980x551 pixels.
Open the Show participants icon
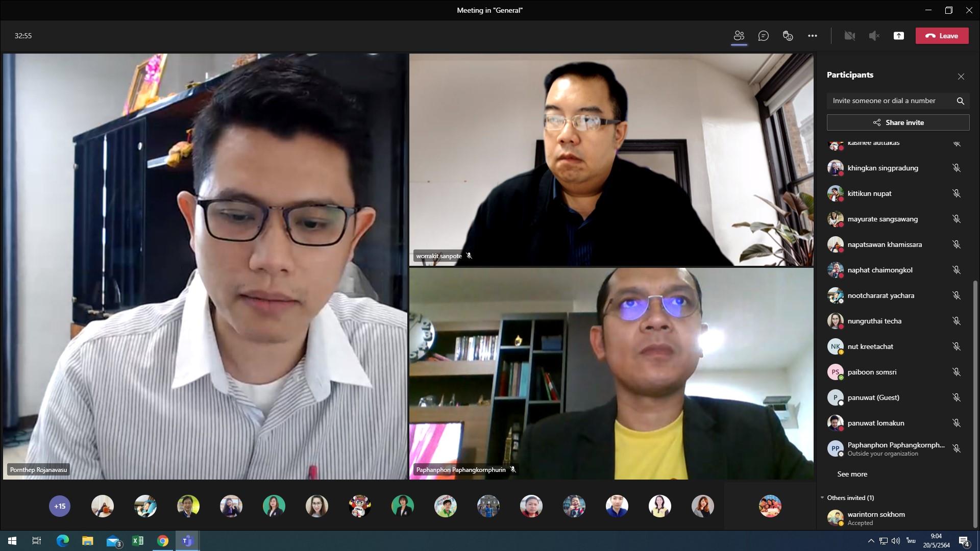739,36
